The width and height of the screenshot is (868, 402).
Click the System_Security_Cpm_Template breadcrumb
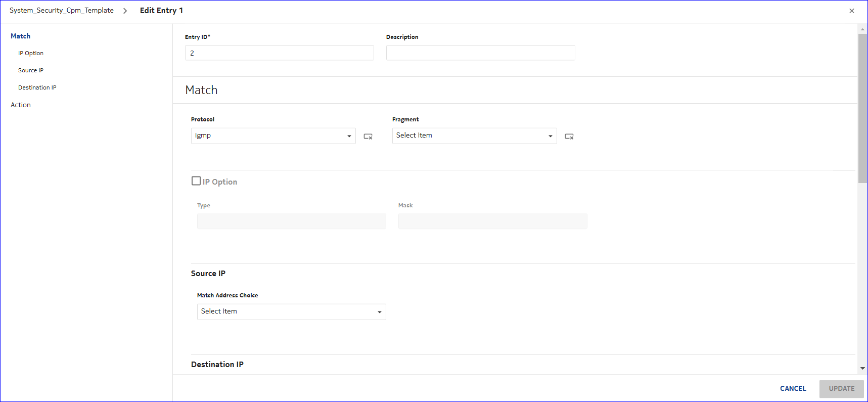pyautogui.click(x=62, y=11)
